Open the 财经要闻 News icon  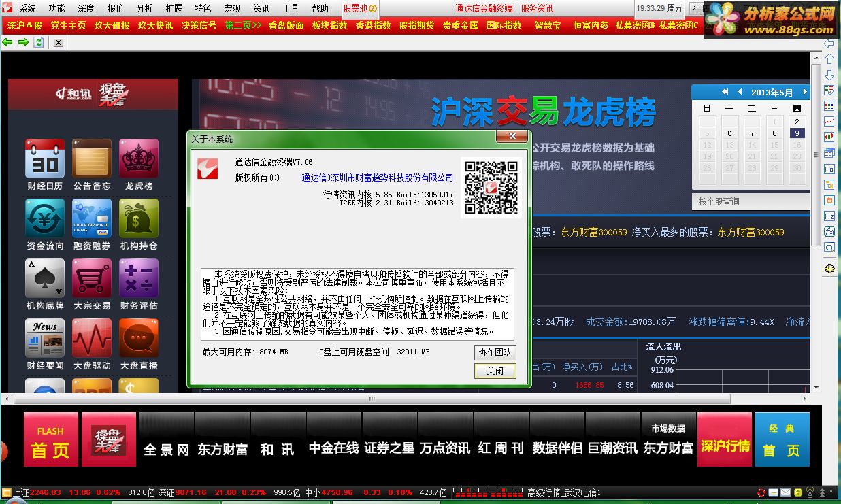click(x=45, y=338)
